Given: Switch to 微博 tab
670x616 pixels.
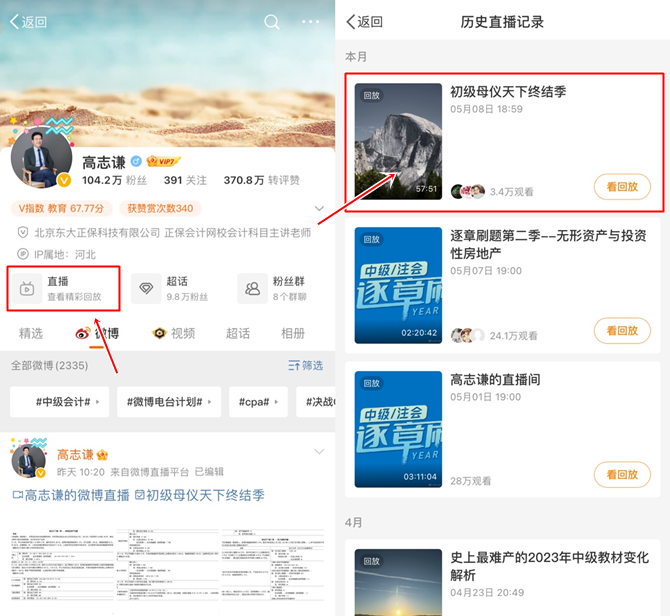Looking at the screenshot, I should tap(97, 333).
